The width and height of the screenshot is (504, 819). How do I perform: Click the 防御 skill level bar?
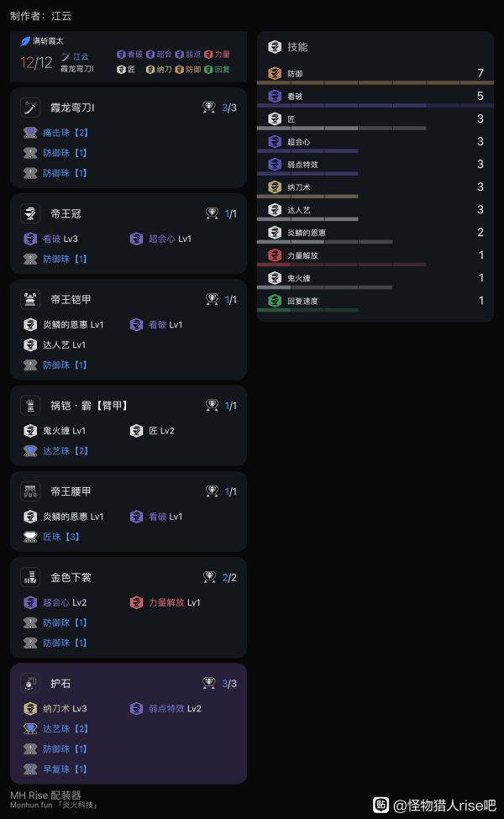375,82
